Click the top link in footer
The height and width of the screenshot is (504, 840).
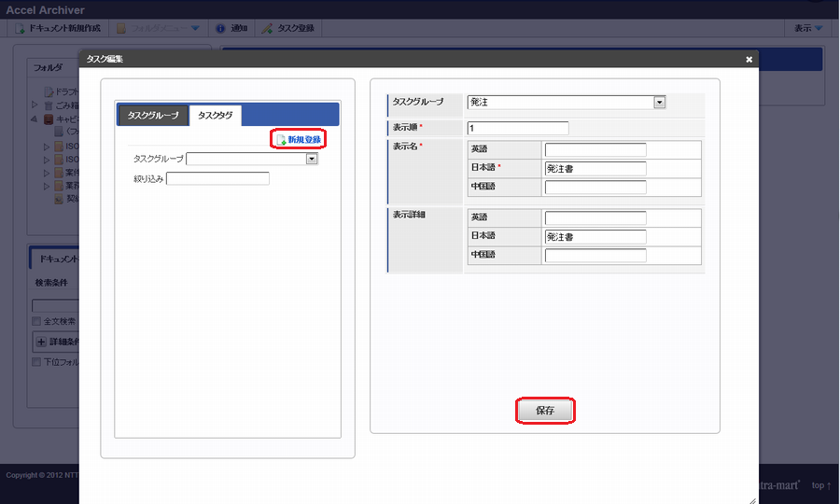pyautogui.click(x=820, y=485)
